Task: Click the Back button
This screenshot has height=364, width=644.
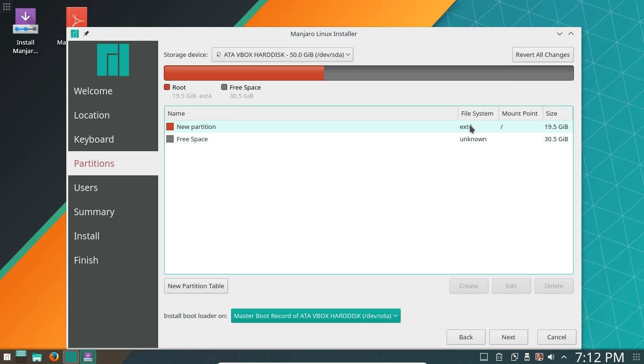Action: [x=466, y=337]
